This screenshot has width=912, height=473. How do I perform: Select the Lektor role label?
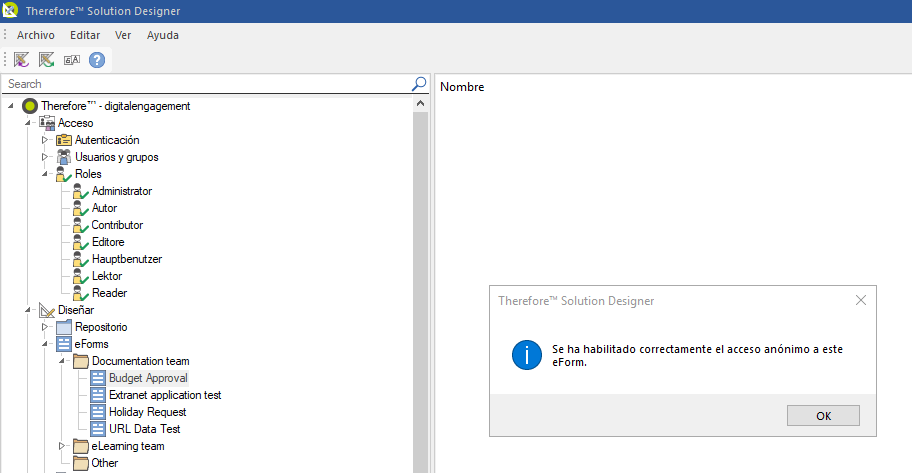coord(107,276)
